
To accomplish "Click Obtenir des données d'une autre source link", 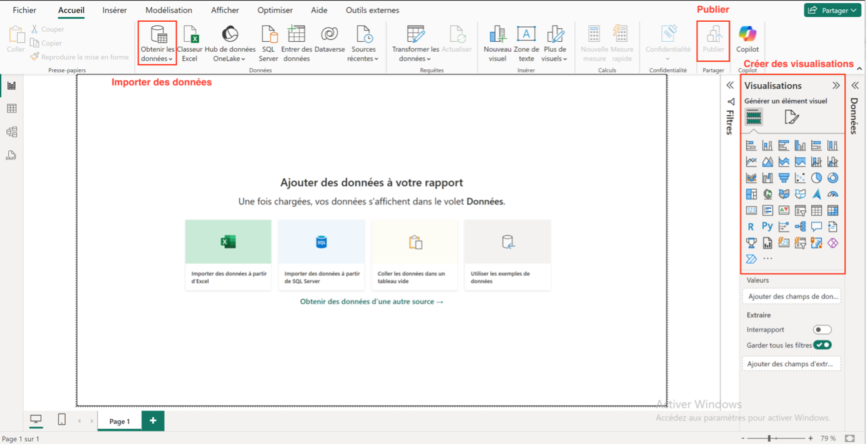I will pyautogui.click(x=372, y=301).
